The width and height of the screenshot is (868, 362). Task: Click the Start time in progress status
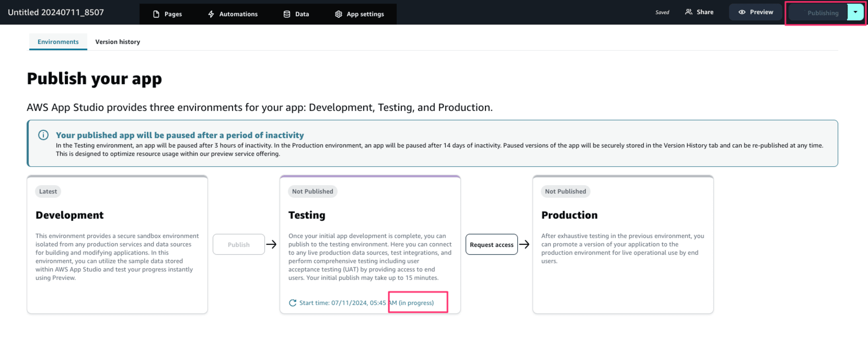coord(366,303)
